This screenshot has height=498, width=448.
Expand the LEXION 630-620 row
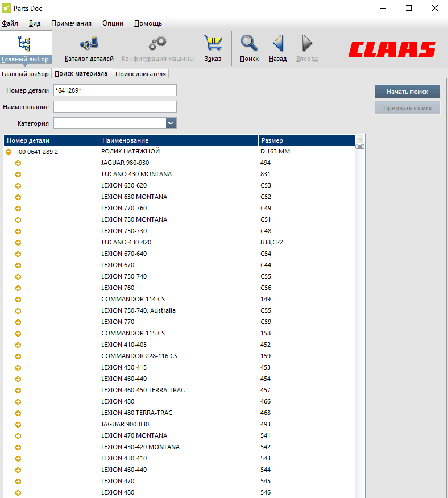(18, 186)
